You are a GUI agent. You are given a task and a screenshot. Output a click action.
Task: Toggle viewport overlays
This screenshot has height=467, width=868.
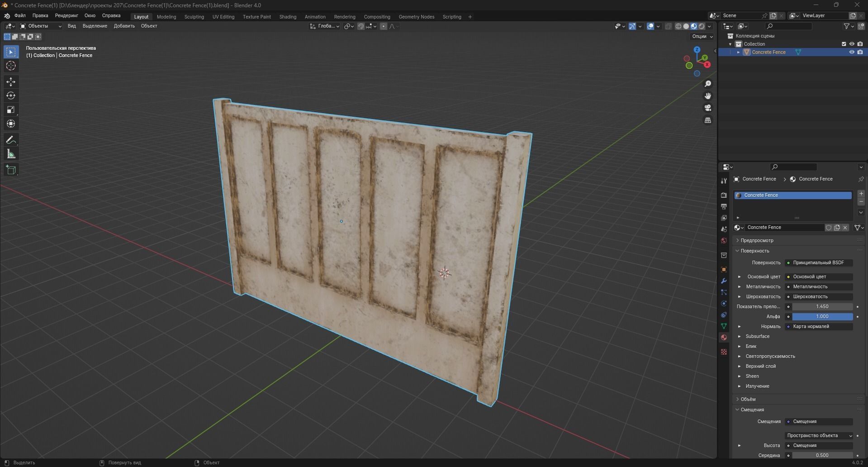tap(650, 26)
